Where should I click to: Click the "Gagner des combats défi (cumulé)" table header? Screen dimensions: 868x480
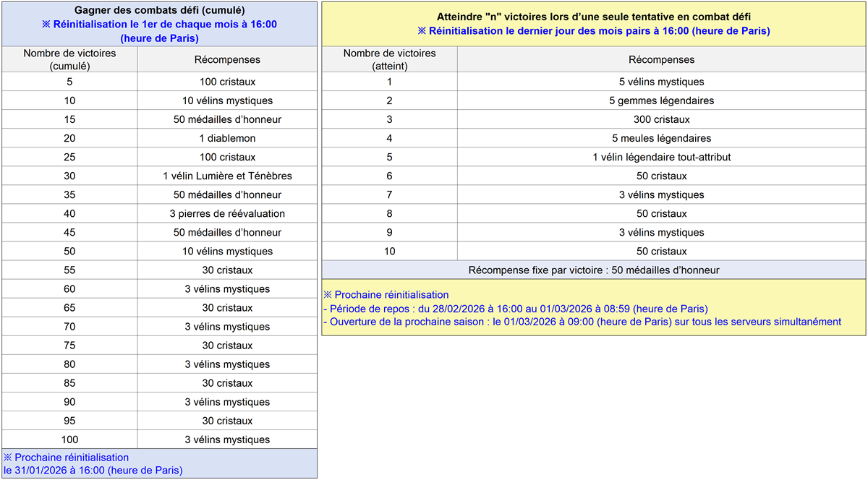tap(159, 23)
